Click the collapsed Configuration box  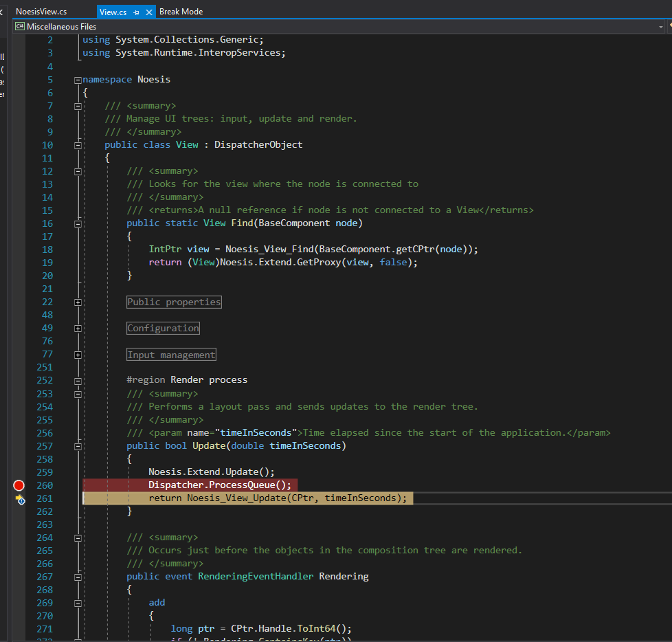point(164,328)
